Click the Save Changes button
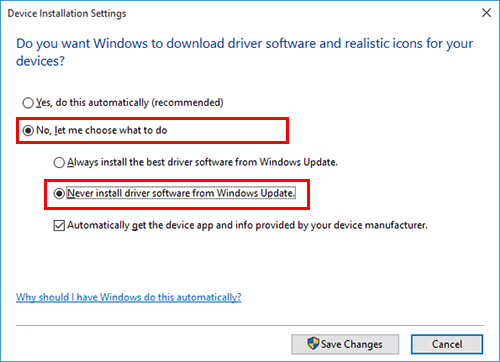This screenshot has height=362, width=500. (345, 344)
